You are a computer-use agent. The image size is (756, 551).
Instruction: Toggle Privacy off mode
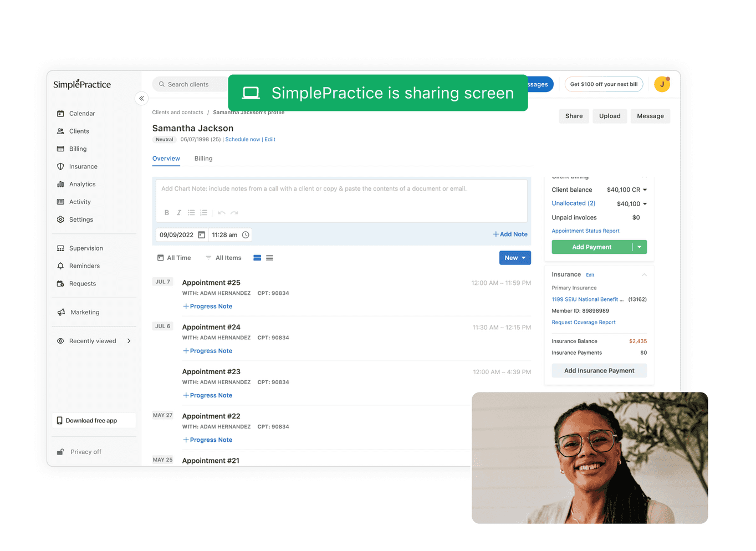[79, 452]
